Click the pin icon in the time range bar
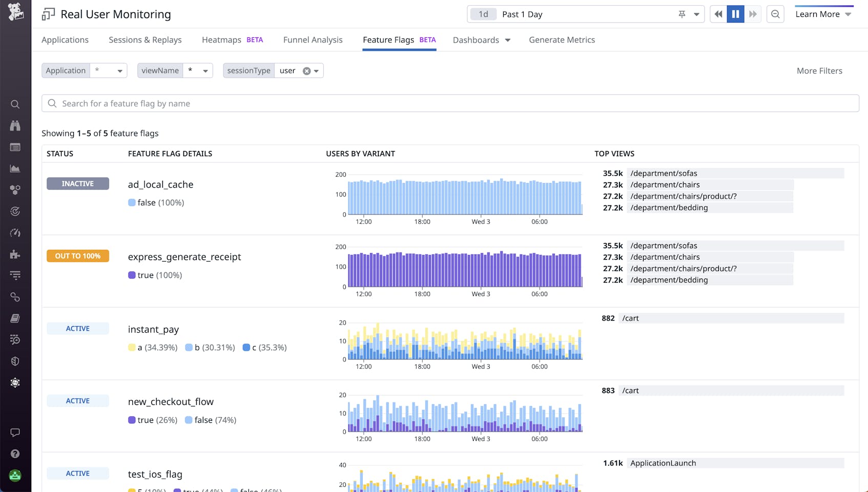This screenshot has height=492, width=868. [681, 14]
